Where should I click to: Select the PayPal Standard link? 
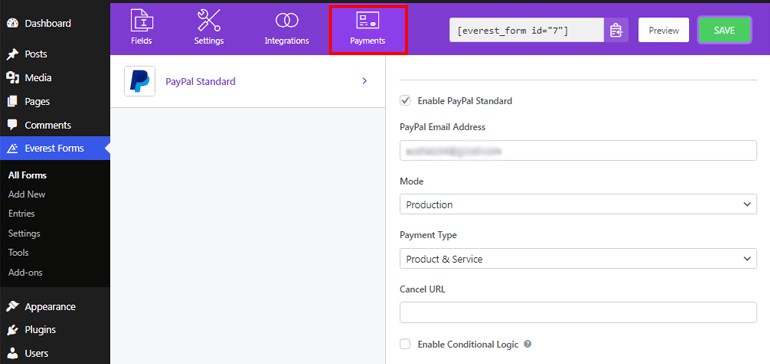click(x=200, y=82)
